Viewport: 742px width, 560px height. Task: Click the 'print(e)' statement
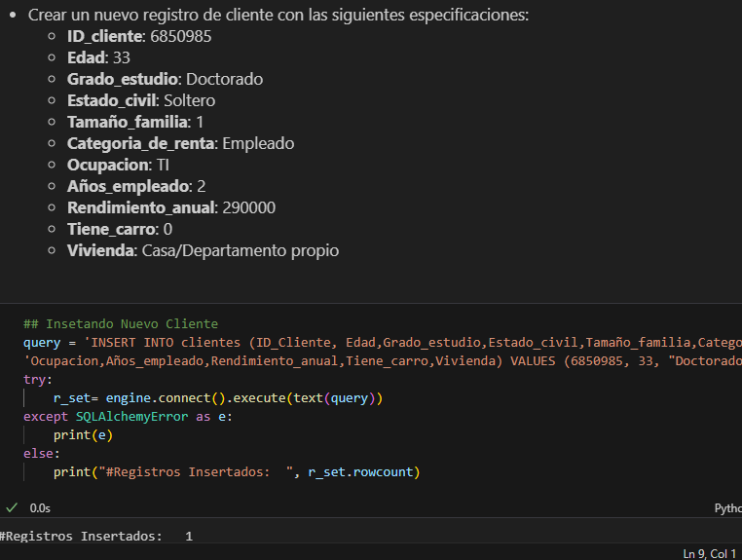pos(83,434)
